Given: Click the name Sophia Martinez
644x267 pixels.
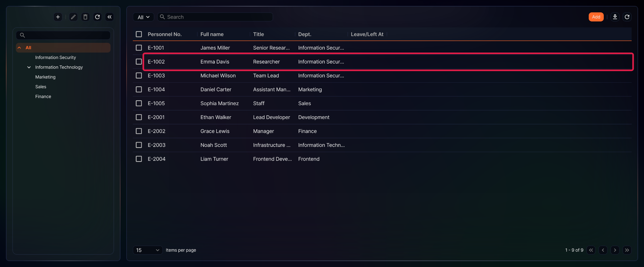Looking at the screenshot, I should point(219,103).
